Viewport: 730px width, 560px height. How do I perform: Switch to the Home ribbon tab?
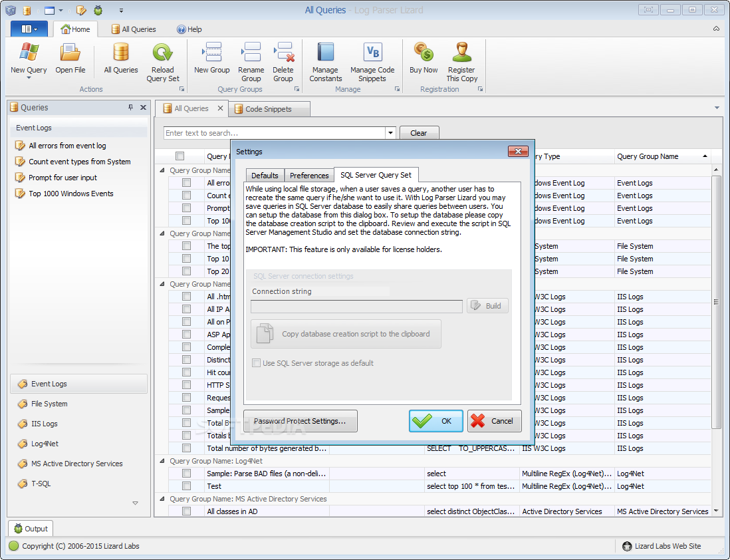point(75,29)
